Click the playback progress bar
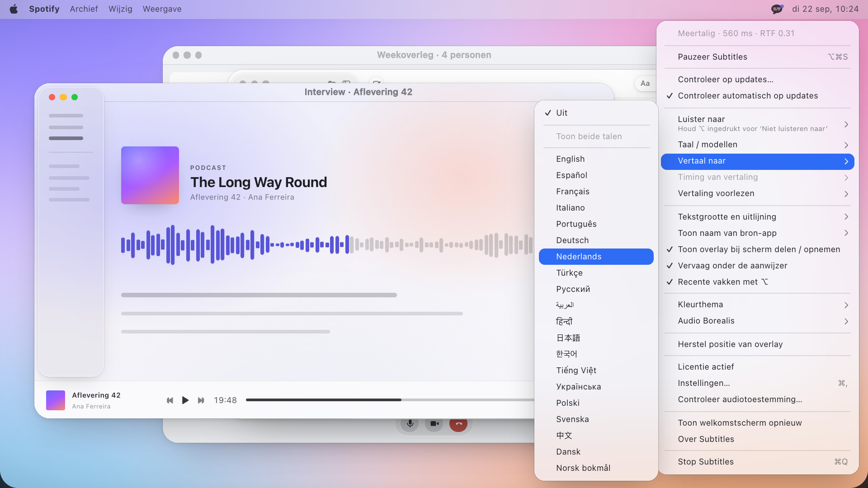Screen dimensions: 868x488 click(390, 400)
